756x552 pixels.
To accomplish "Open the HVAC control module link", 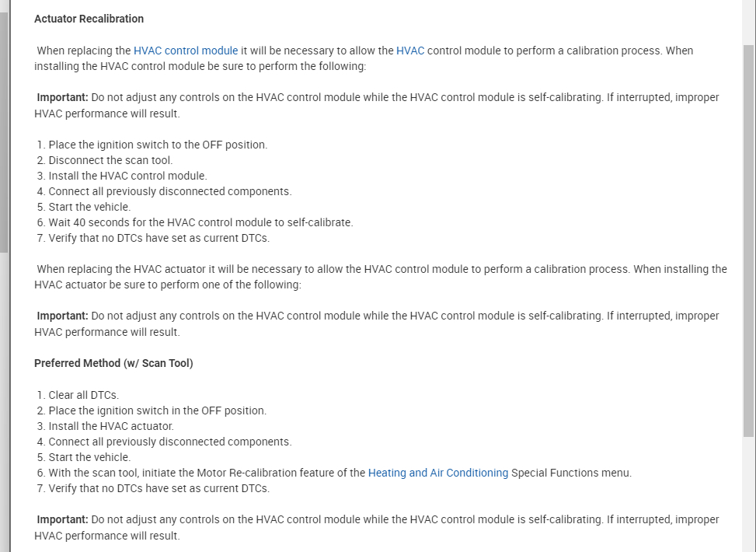I will 186,51.
